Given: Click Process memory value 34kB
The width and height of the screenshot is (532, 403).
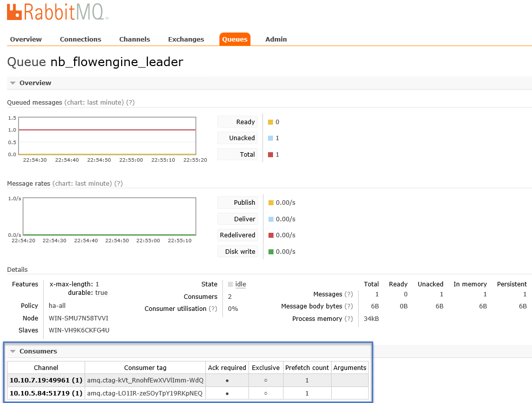Looking at the screenshot, I should [371, 319].
